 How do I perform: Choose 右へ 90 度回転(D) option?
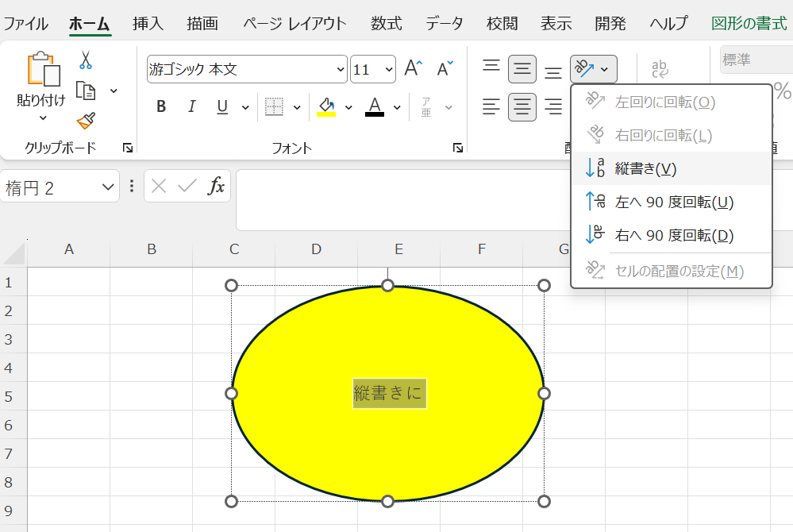674,235
